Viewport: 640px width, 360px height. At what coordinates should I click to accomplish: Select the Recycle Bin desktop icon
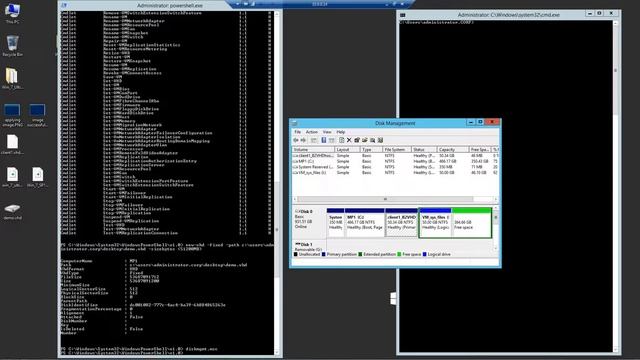(x=12, y=46)
